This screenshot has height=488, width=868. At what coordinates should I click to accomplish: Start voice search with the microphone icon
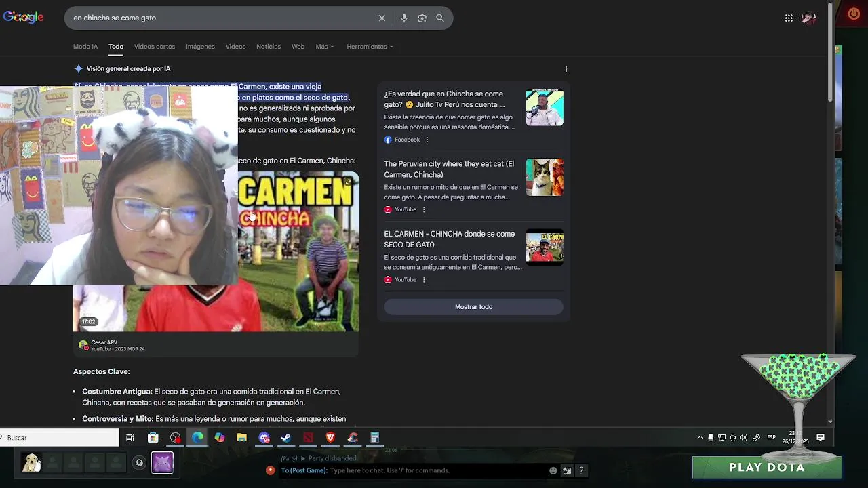pyautogui.click(x=404, y=18)
